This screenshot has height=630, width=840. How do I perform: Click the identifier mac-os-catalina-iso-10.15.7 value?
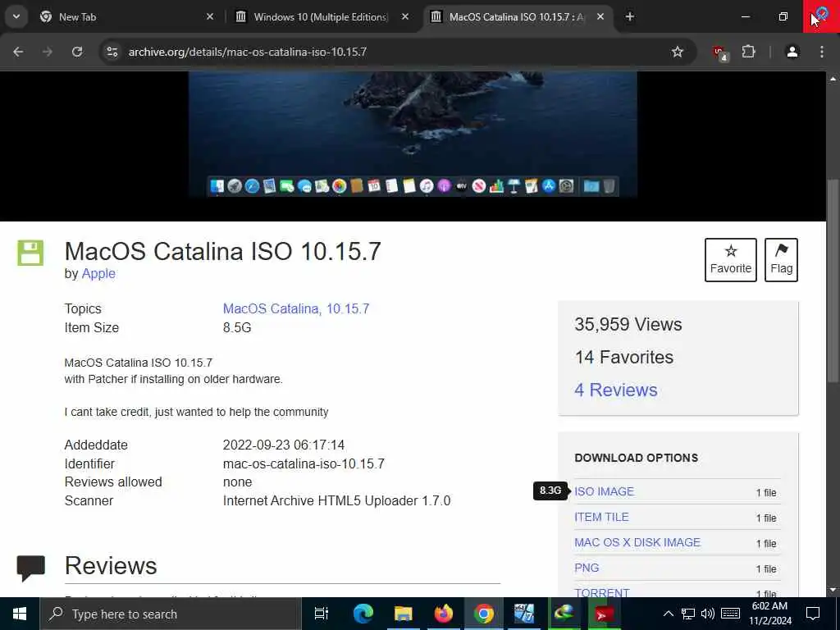click(304, 463)
